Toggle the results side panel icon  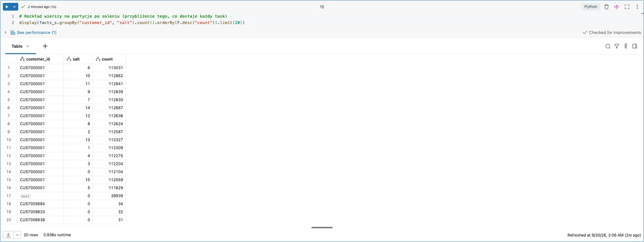635,46
